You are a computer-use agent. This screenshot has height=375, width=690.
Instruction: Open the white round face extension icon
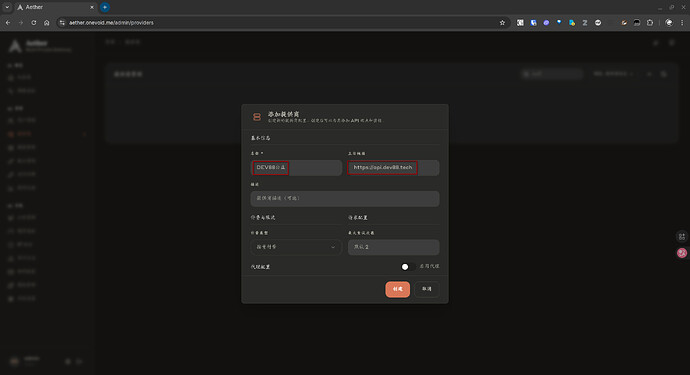tap(598, 22)
